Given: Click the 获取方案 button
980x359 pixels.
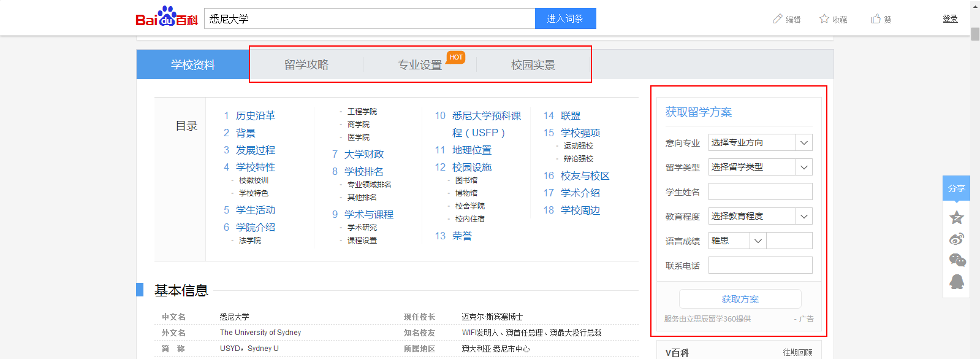Looking at the screenshot, I should coord(740,299).
